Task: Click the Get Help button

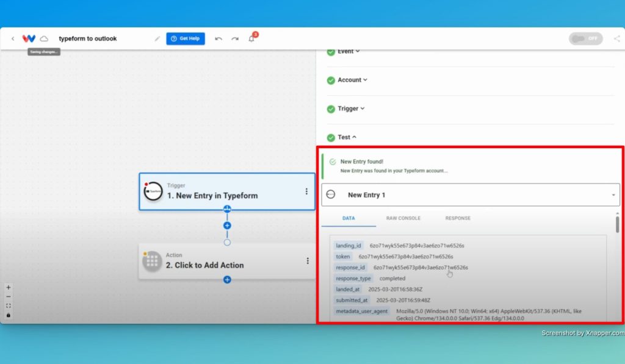Action: tap(186, 38)
